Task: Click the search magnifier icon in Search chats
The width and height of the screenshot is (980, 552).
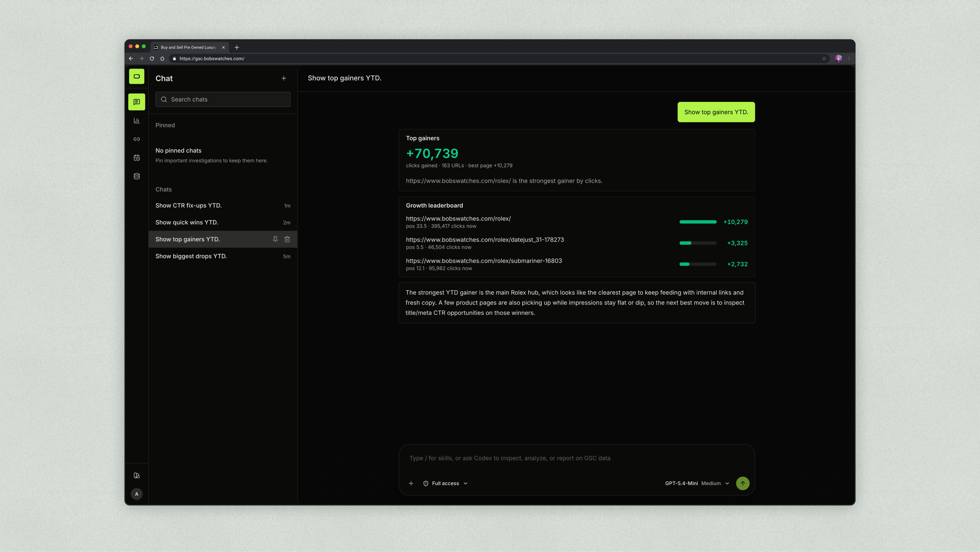Action: [x=164, y=99]
